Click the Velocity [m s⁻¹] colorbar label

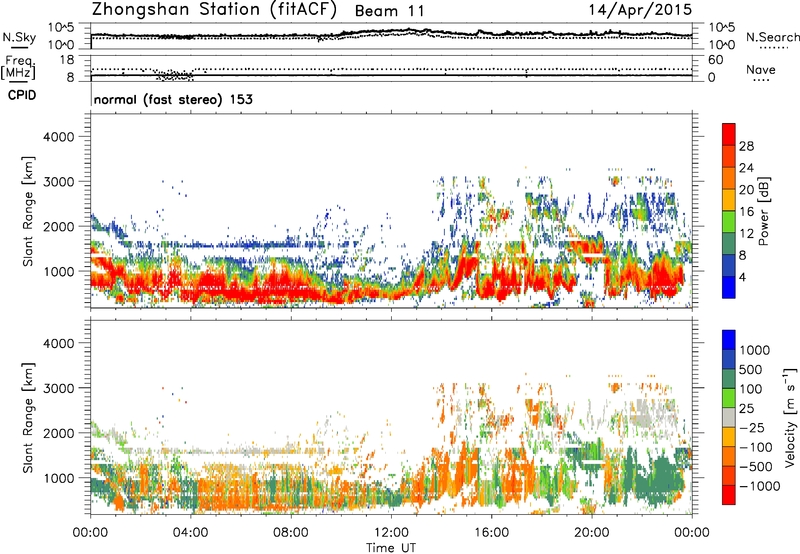[790, 417]
